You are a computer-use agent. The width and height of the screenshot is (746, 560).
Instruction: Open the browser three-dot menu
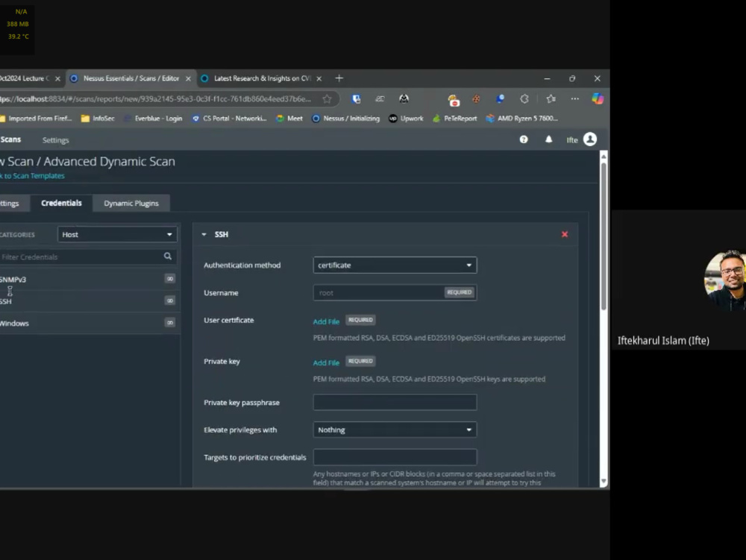(574, 99)
